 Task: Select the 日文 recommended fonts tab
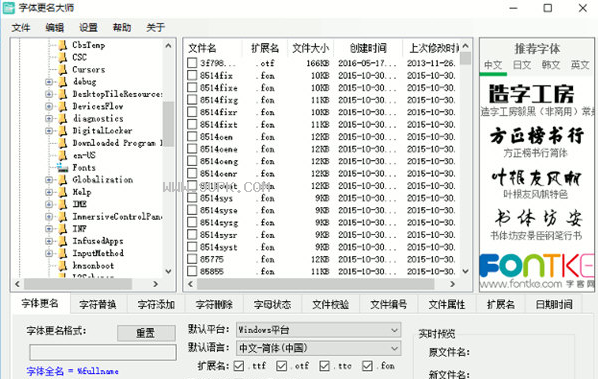click(x=522, y=65)
